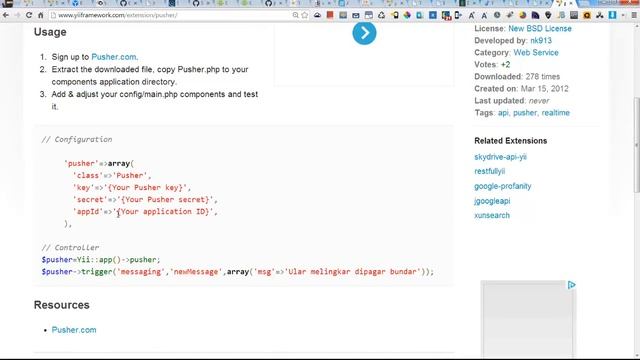Click the yellow tag extension icon
The height and width of the screenshot is (360, 640).
(x=395, y=16)
